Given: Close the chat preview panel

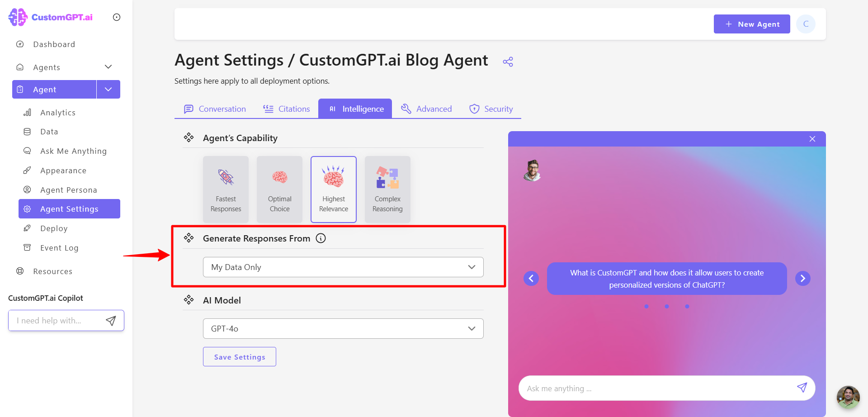Looking at the screenshot, I should [x=812, y=139].
